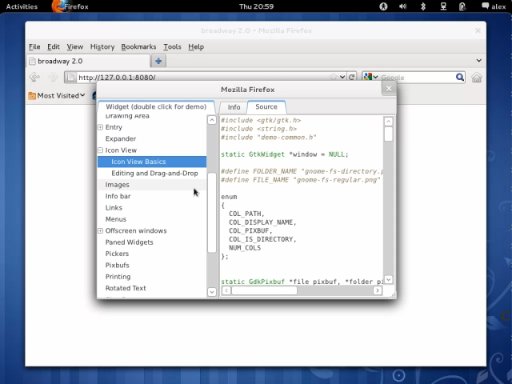
Task: Select the Menus demo
Action: click(152, 219)
